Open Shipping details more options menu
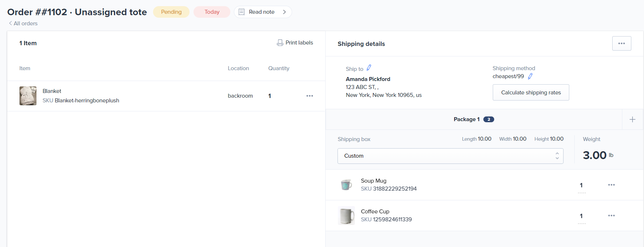 (x=621, y=43)
